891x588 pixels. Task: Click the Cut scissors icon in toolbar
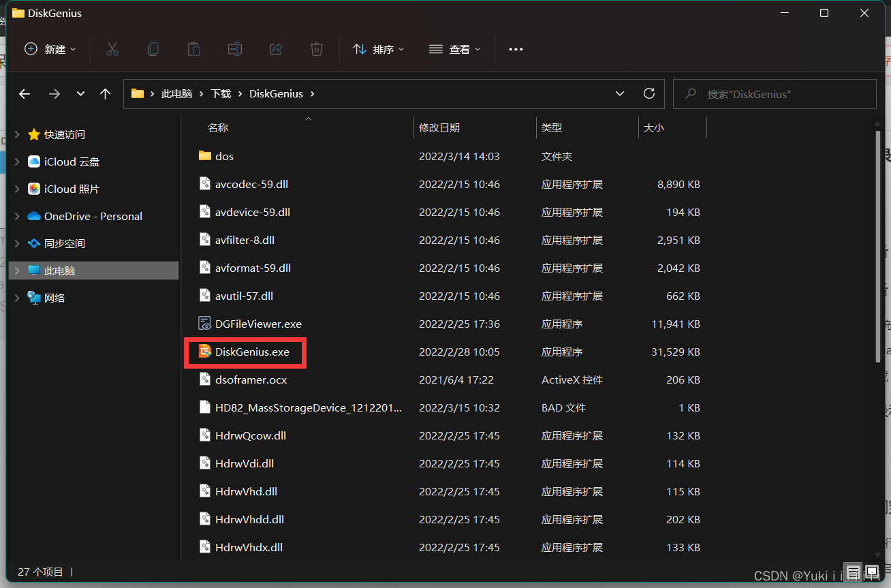coord(112,49)
